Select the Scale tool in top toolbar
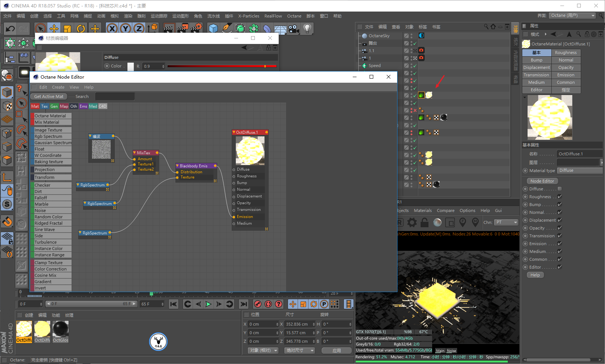The width and height of the screenshot is (605, 364). (x=67, y=29)
